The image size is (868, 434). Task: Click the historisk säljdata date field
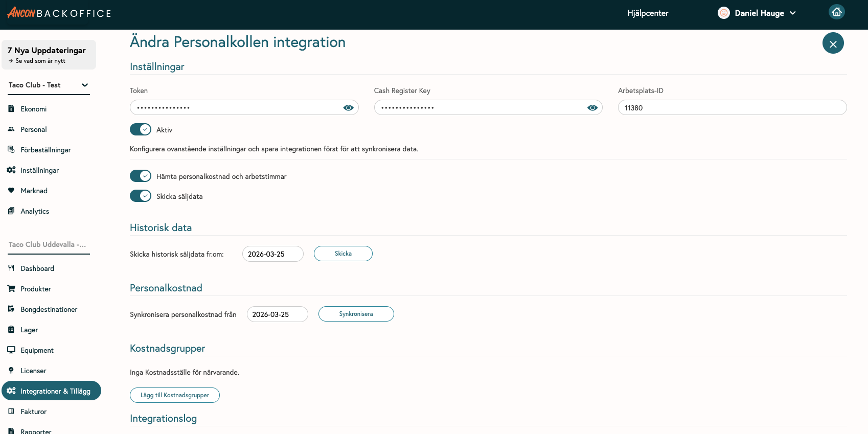(273, 254)
